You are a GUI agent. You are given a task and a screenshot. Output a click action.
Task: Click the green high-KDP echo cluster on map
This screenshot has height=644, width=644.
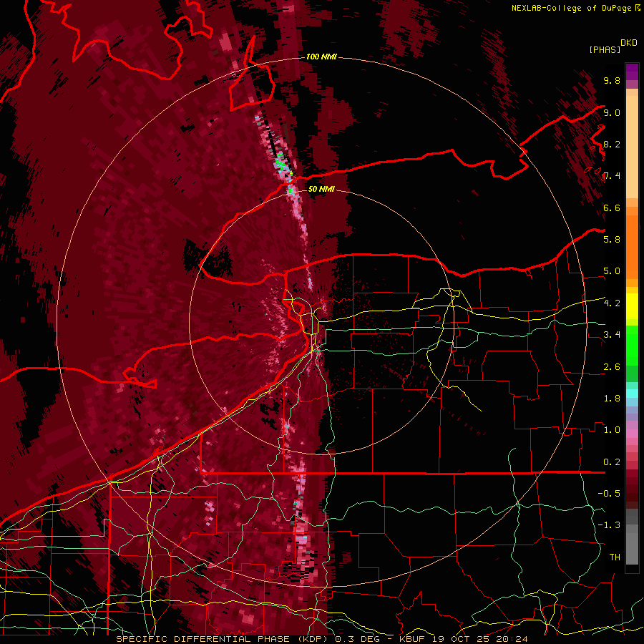281,163
